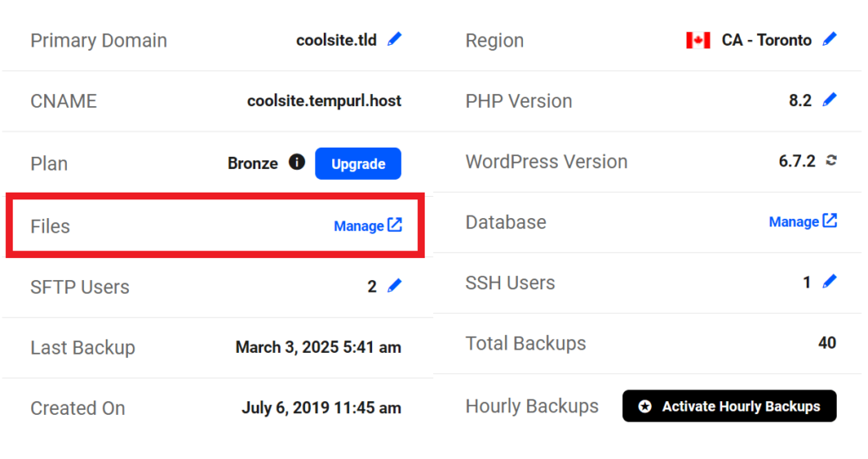Click the Region label

tap(494, 41)
